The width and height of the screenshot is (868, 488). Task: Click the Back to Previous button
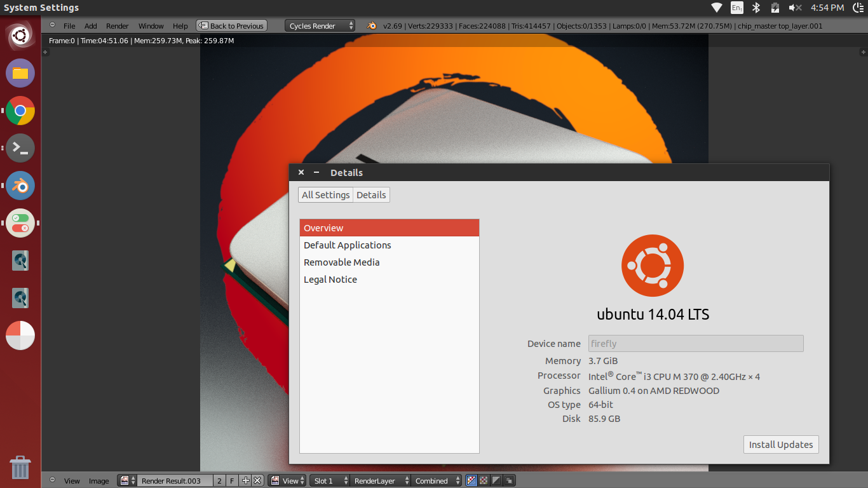click(x=231, y=26)
